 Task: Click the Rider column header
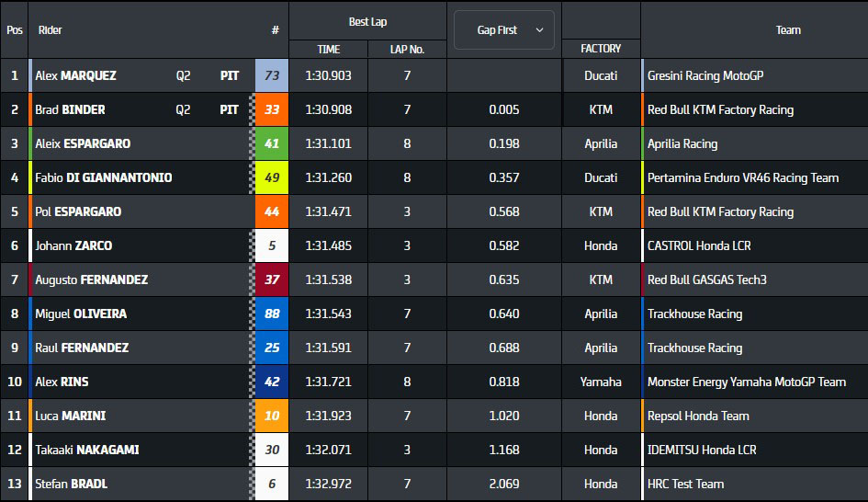pyautogui.click(x=51, y=30)
